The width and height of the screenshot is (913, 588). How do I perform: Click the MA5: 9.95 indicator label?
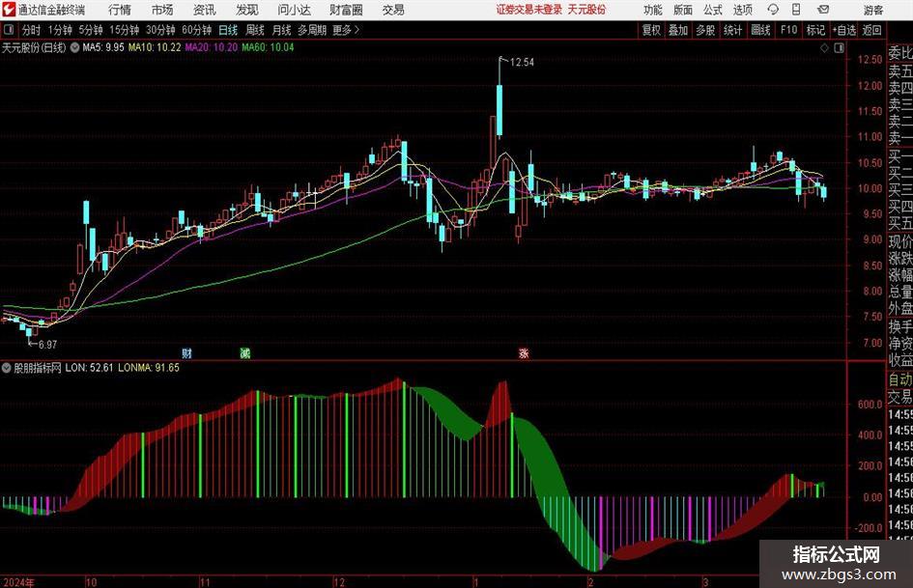click(x=103, y=47)
